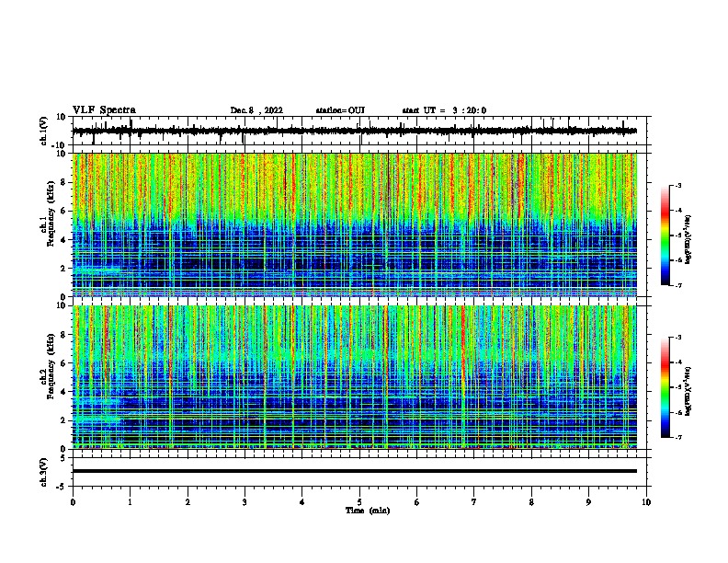This screenshot has width=728, height=563.
Task: Click the "6" kHz tick on ch.2 spectrogram axis
Action: pos(65,363)
